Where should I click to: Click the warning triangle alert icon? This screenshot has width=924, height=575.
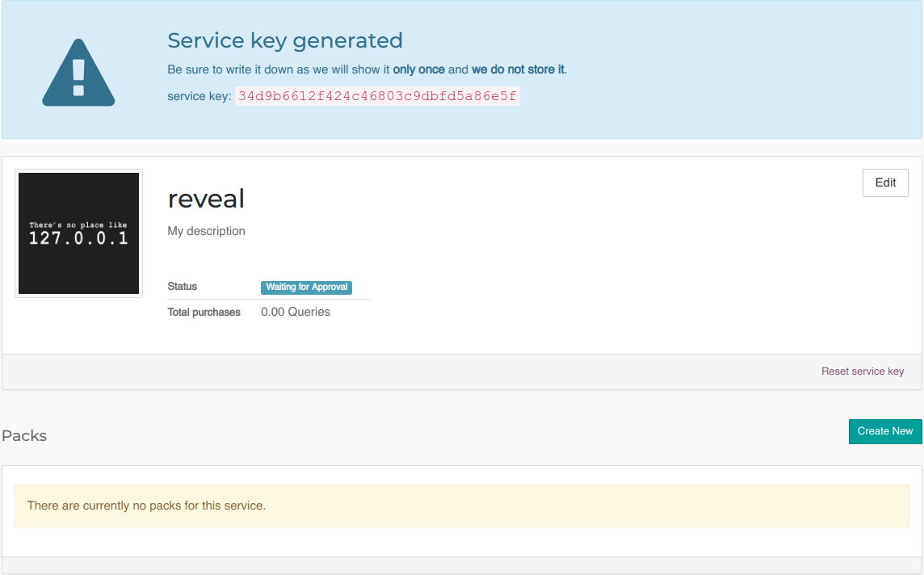78,73
